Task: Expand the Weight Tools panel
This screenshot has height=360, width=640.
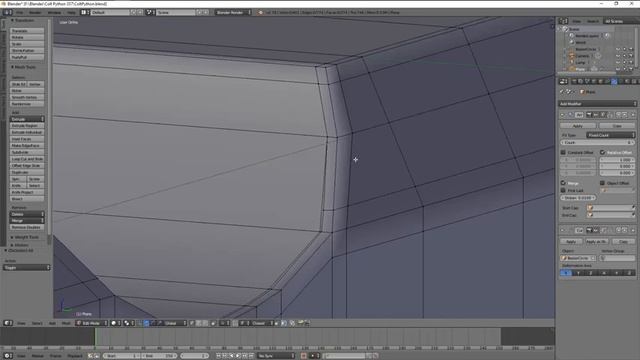Action: coord(24,237)
